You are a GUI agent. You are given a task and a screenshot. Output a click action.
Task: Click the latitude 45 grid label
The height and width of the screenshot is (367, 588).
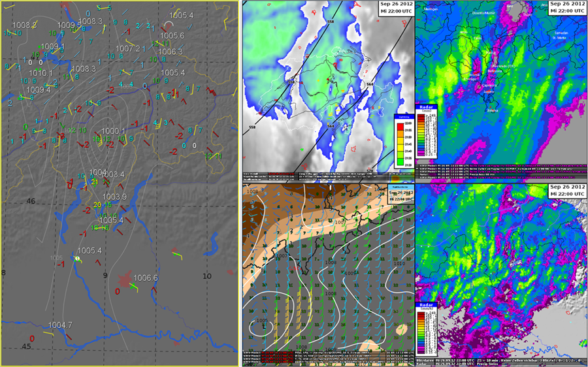click(26, 346)
